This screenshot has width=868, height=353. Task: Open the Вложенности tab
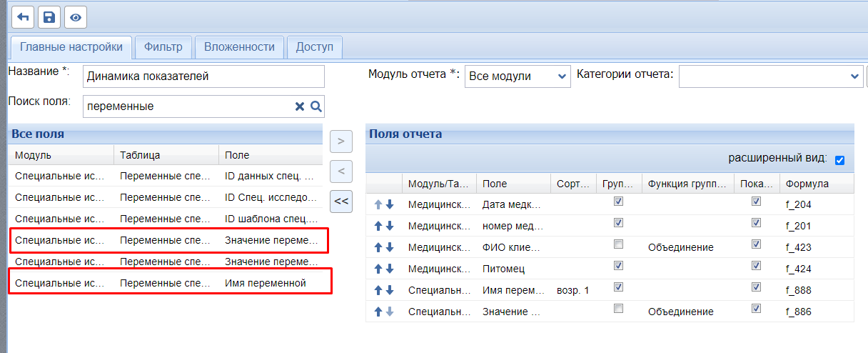click(x=239, y=47)
